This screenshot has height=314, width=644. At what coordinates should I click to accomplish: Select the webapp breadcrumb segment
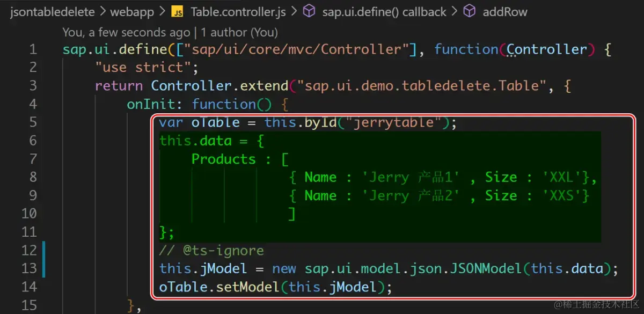(132, 11)
